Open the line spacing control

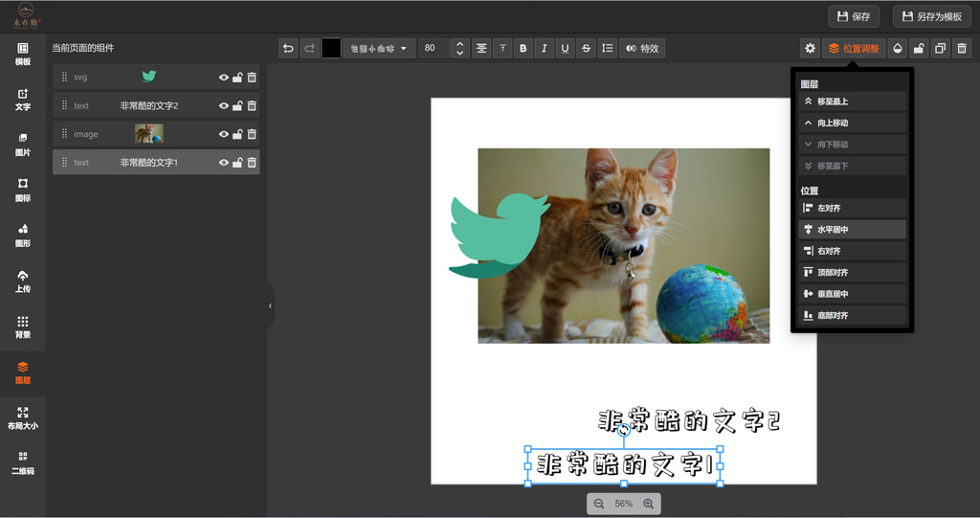point(607,48)
